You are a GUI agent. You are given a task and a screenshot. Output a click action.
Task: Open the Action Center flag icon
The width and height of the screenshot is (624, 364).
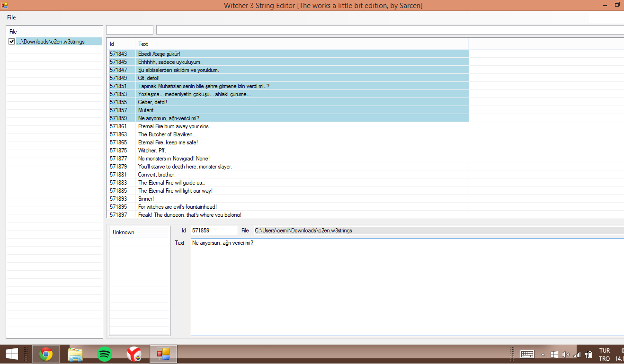click(554, 354)
